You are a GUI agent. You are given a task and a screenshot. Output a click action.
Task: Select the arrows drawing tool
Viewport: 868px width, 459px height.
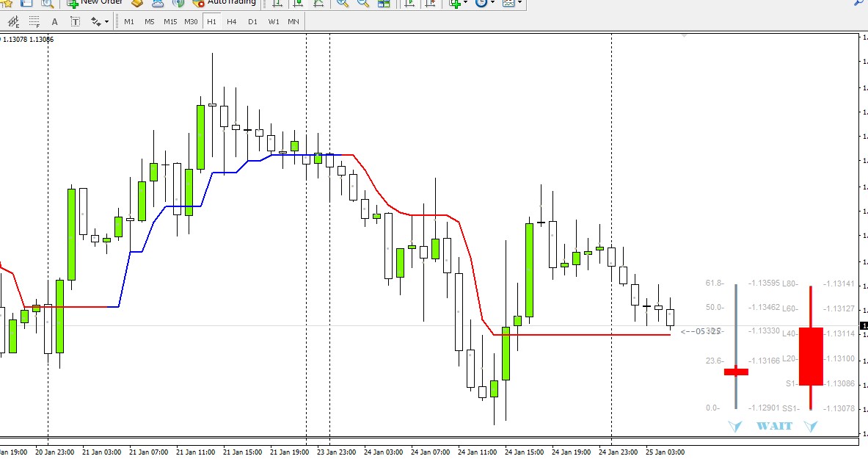tap(96, 21)
